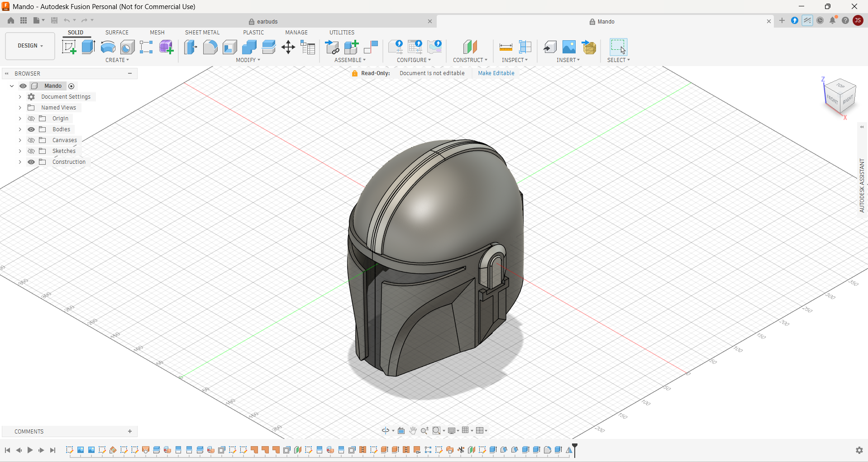Click the Home icon
868x462 pixels.
pos(11,20)
